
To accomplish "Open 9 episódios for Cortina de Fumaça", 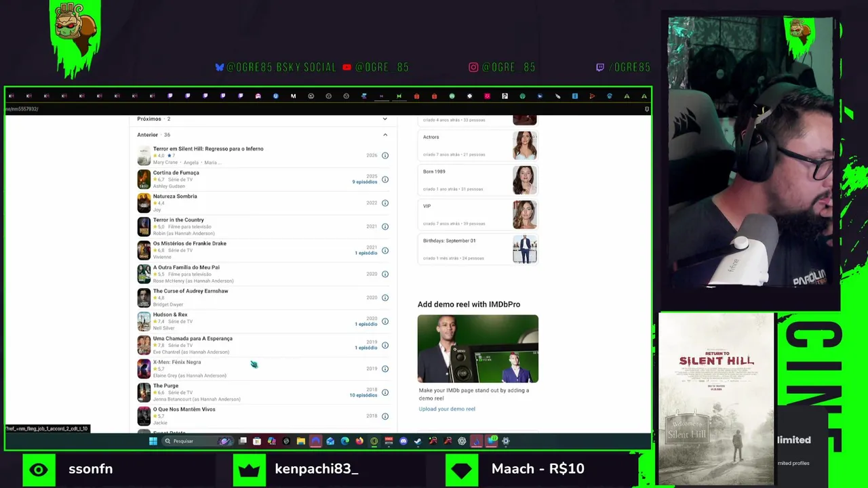I will [x=365, y=182].
